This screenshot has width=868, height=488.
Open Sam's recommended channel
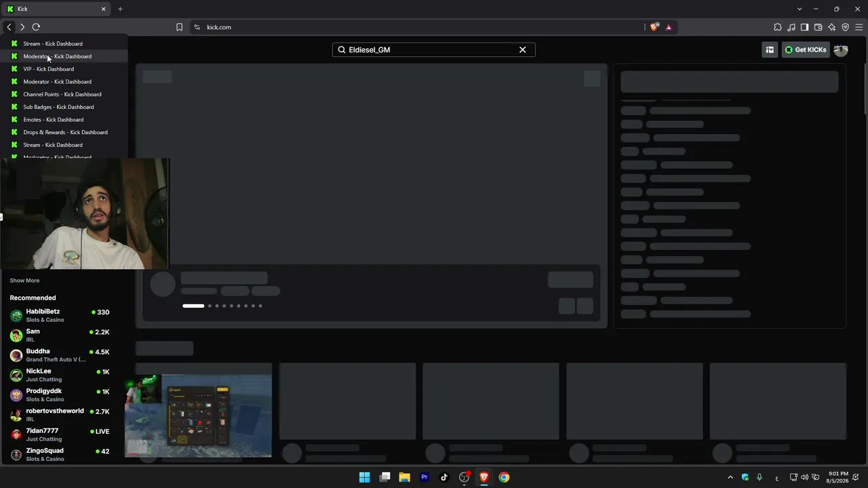pos(60,335)
